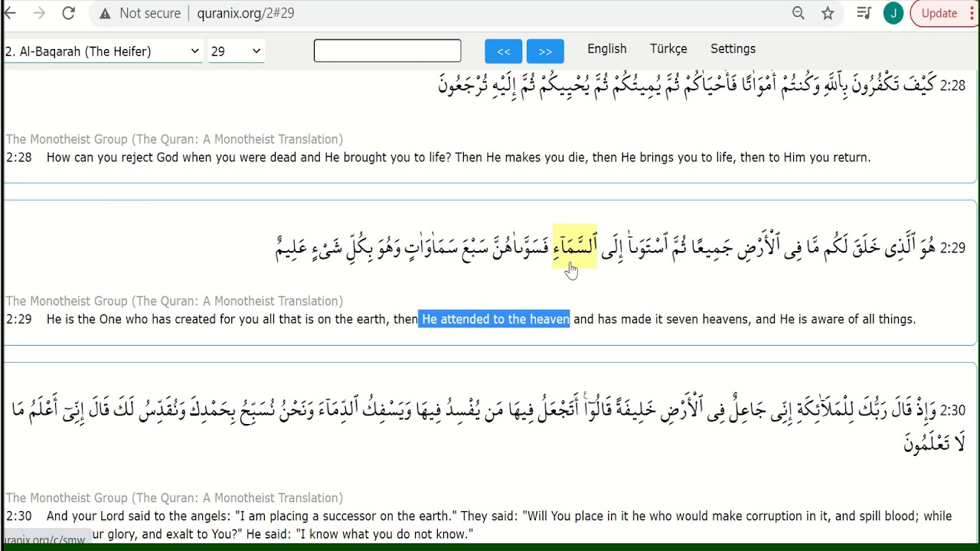
Task: Reload the page with browser refresh icon
Action: tap(68, 13)
